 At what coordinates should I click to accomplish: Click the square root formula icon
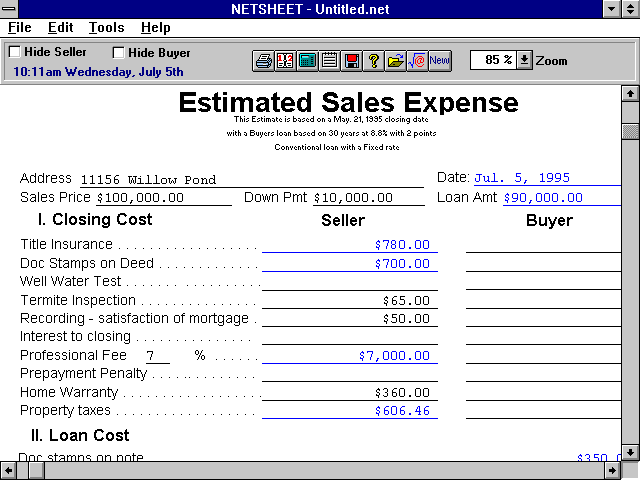(418, 60)
